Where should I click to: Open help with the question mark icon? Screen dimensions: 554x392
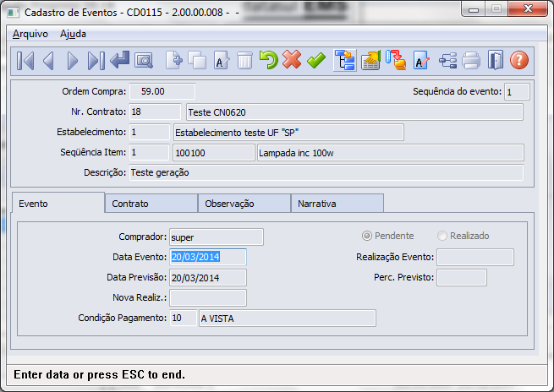(x=519, y=60)
